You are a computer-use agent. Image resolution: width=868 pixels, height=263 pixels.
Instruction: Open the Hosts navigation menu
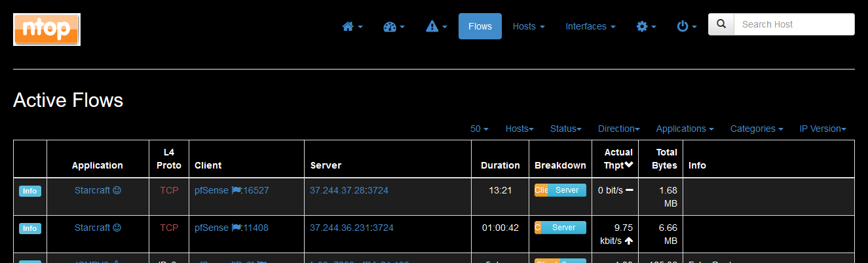[x=529, y=26]
